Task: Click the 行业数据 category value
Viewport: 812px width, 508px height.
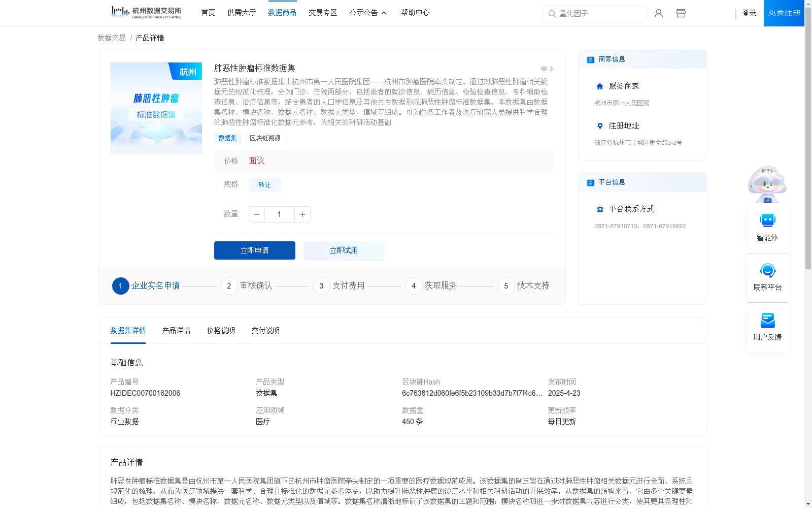Action: click(x=124, y=422)
